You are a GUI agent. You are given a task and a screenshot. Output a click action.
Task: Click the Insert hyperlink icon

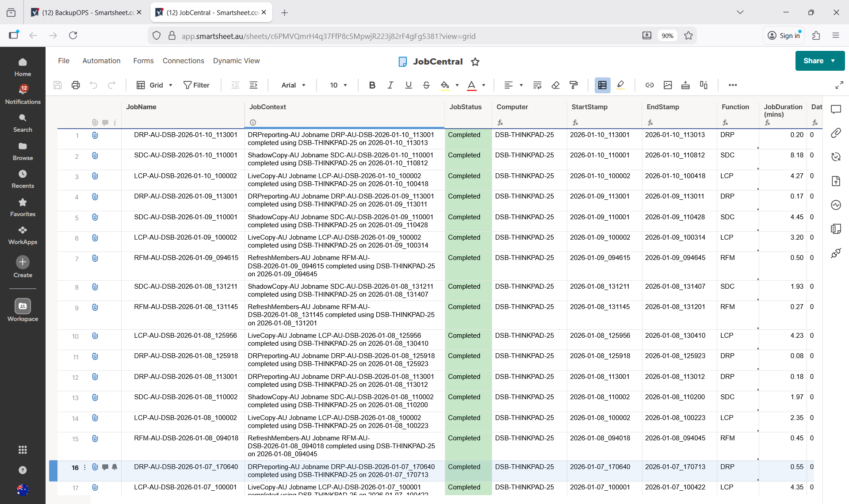click(x=649, y=85)
